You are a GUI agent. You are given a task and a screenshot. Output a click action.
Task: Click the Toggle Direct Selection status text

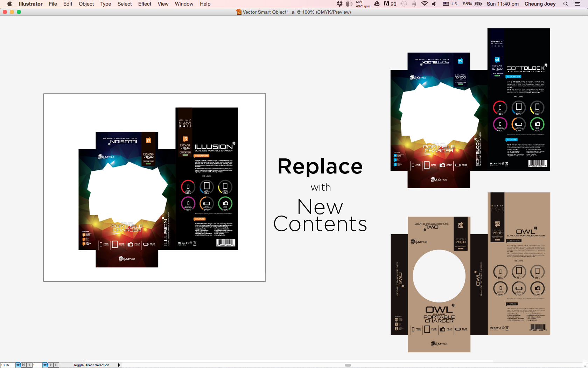point(91,365)
